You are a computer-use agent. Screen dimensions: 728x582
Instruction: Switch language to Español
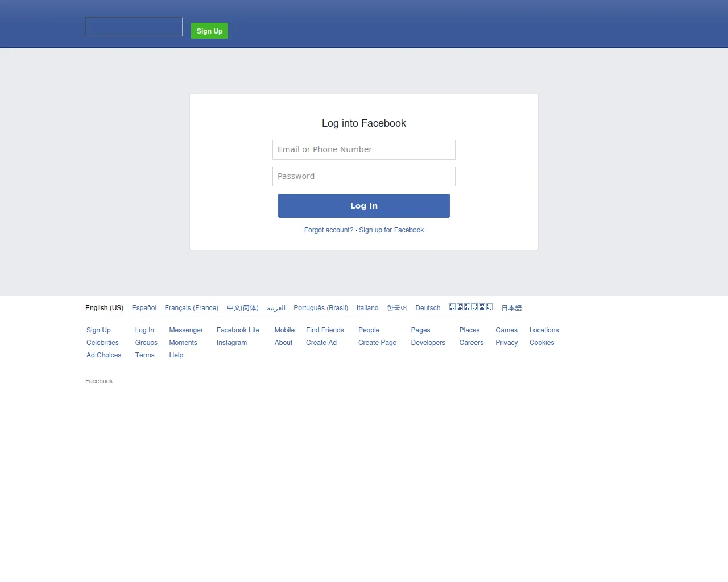pos(144,307)
